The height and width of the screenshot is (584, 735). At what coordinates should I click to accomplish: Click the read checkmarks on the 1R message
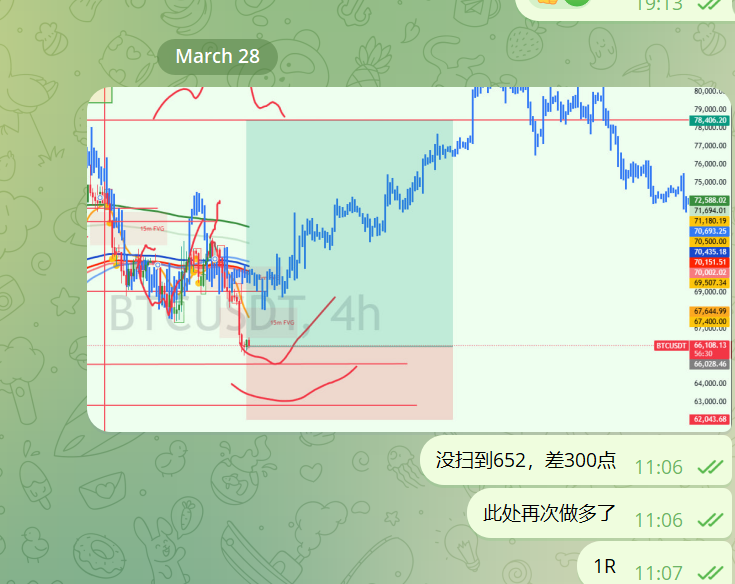(x=710, y=572)
